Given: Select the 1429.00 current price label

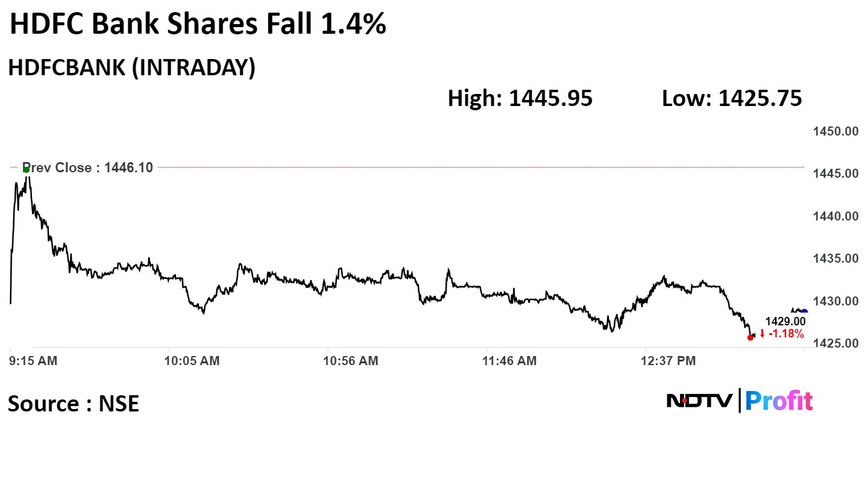Looking at the screenshot, I should coord(785,322).
